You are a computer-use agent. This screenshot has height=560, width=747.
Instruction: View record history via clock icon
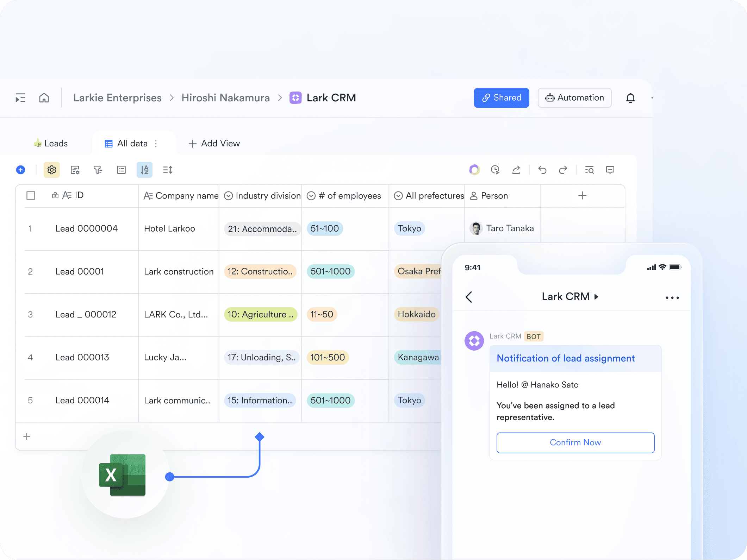click(496, 170)
